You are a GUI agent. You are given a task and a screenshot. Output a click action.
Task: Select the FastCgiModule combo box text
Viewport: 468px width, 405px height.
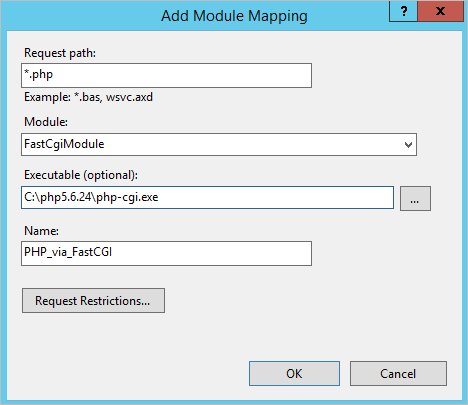pyautogui.click(x=64, y=144)
